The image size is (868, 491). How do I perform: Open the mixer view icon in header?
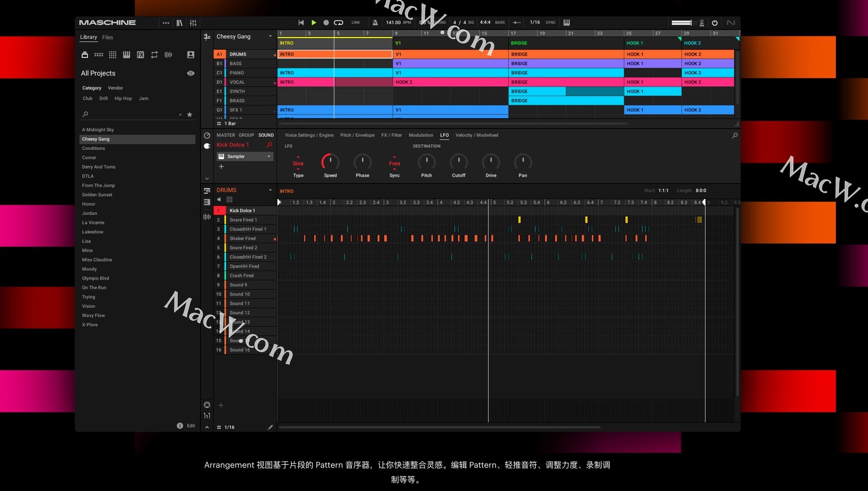pos(193,23)
